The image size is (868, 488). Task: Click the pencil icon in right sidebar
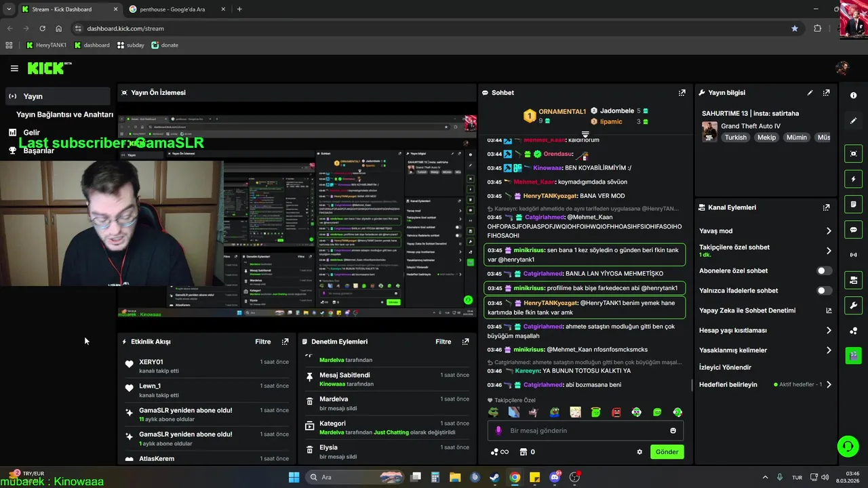853,121
